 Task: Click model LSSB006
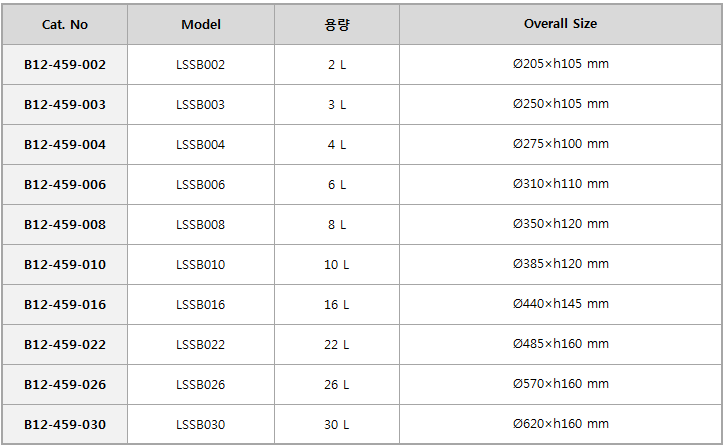point(201,184)
